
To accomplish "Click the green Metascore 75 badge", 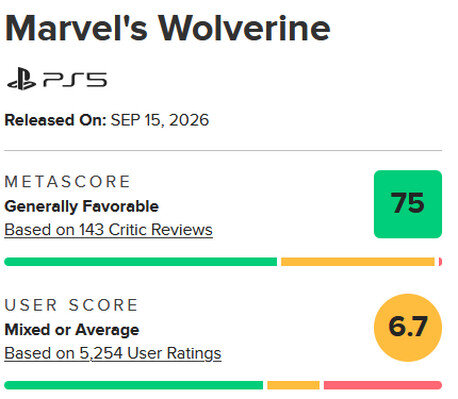I will click(408, 204).
